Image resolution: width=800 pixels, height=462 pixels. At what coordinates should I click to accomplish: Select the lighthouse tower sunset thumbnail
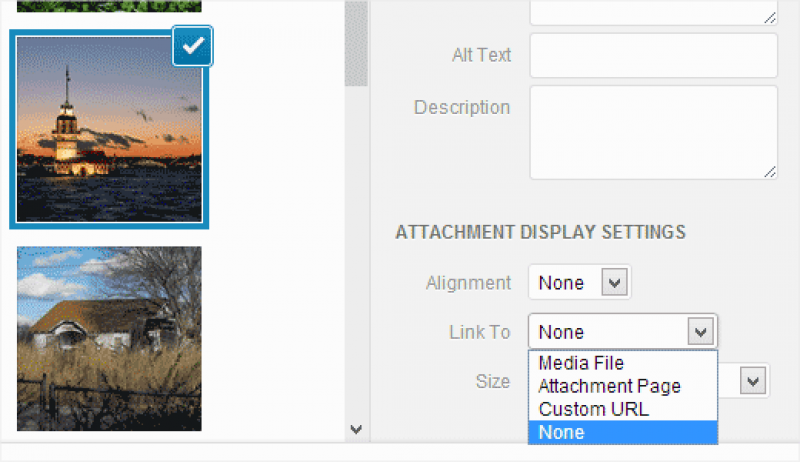(x=108, y=130)
